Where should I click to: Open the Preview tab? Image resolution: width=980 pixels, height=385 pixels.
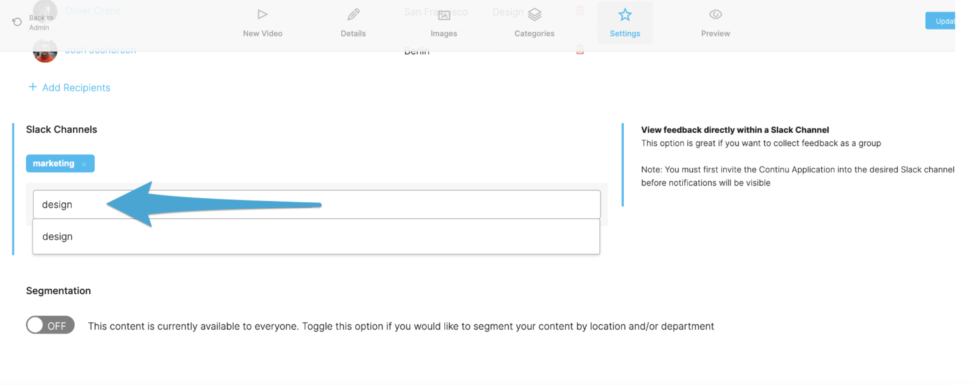tap(715, 22)
